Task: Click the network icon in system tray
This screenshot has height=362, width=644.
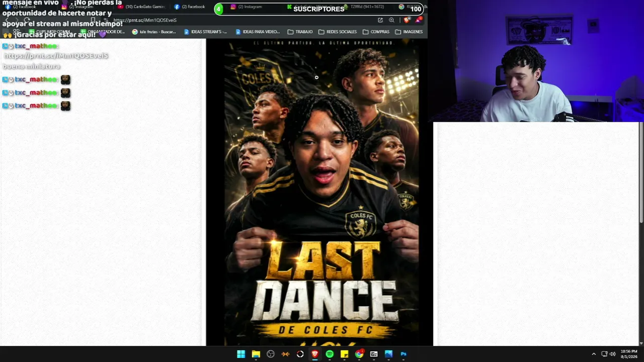Action: 604,354
